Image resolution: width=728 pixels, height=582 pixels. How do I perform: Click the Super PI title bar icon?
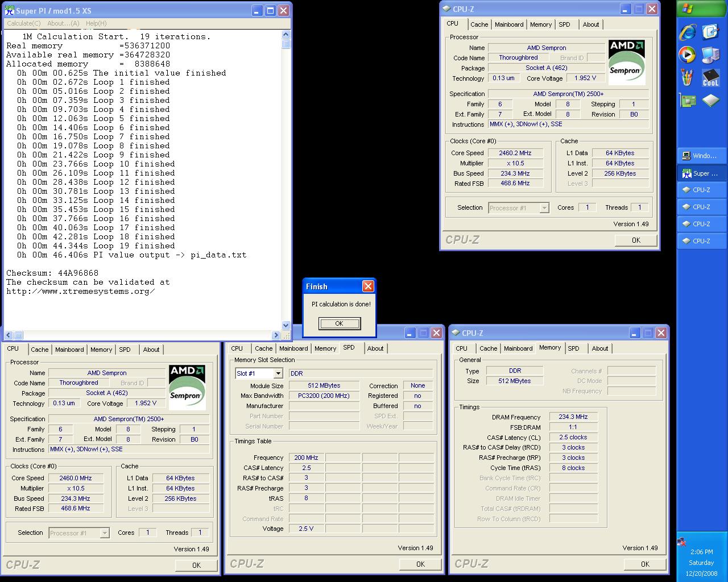click(10, 11)
